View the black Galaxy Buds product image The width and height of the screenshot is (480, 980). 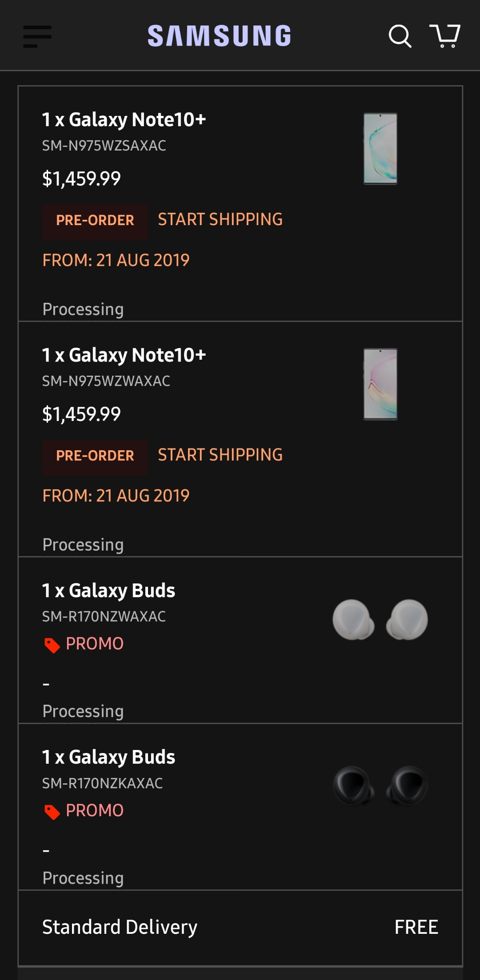(380, 786)
